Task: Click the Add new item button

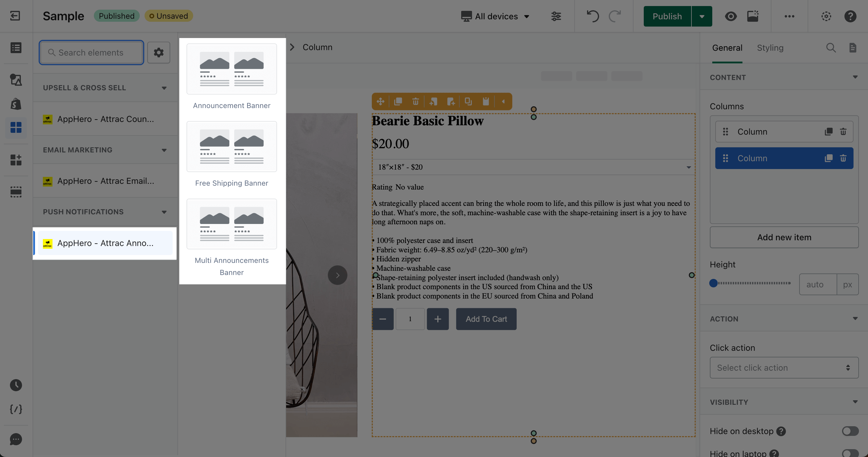Action: [784, 237]
